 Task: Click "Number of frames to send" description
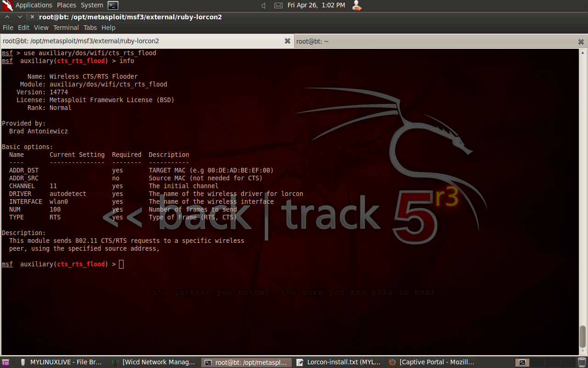(193, 209)
